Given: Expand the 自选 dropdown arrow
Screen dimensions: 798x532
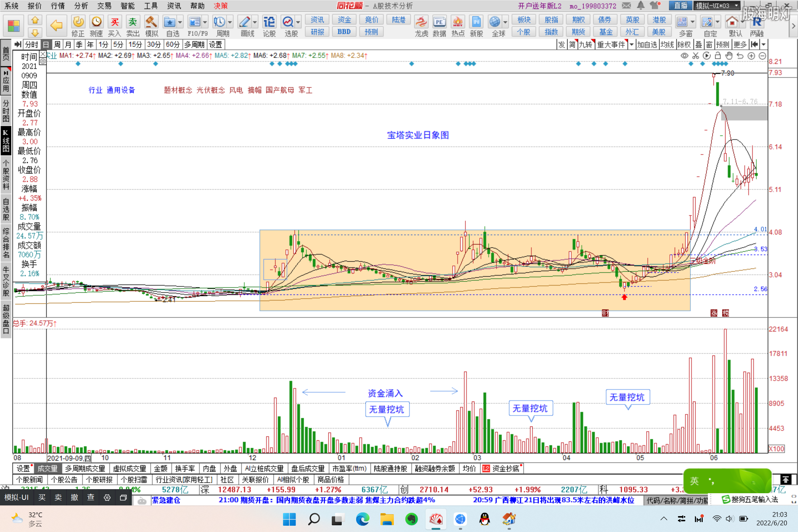Looking at the screenshot, I should click(180, 22).
